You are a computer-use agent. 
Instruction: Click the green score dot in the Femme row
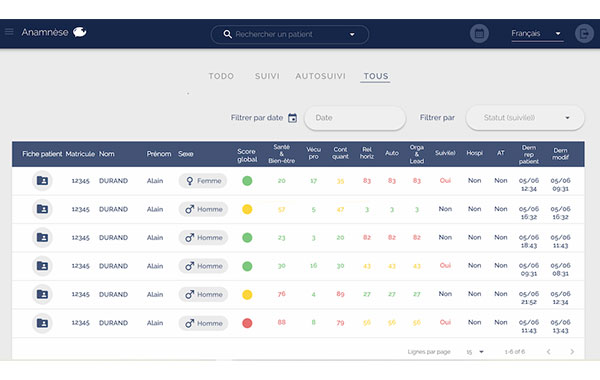point(247,181)
